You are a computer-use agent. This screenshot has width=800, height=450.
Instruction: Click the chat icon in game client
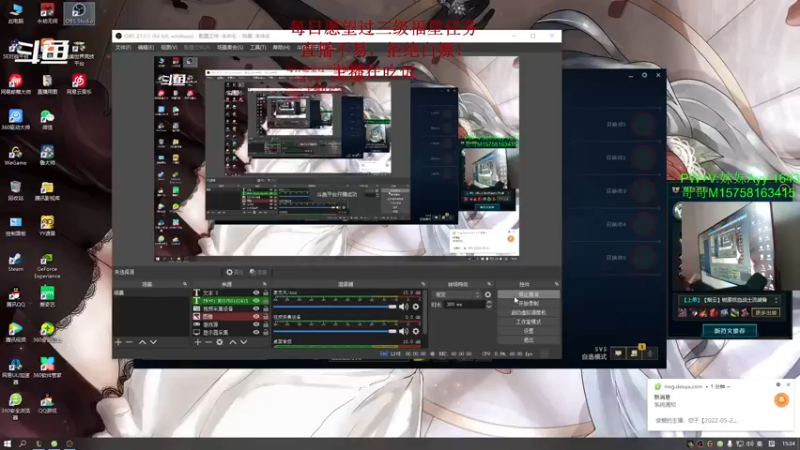click(618, 353)
